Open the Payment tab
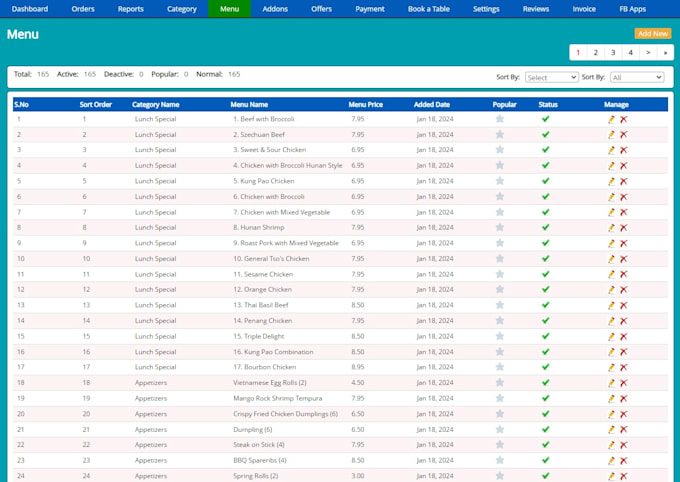This screenshot has height=482, width=680. (370, 9)
